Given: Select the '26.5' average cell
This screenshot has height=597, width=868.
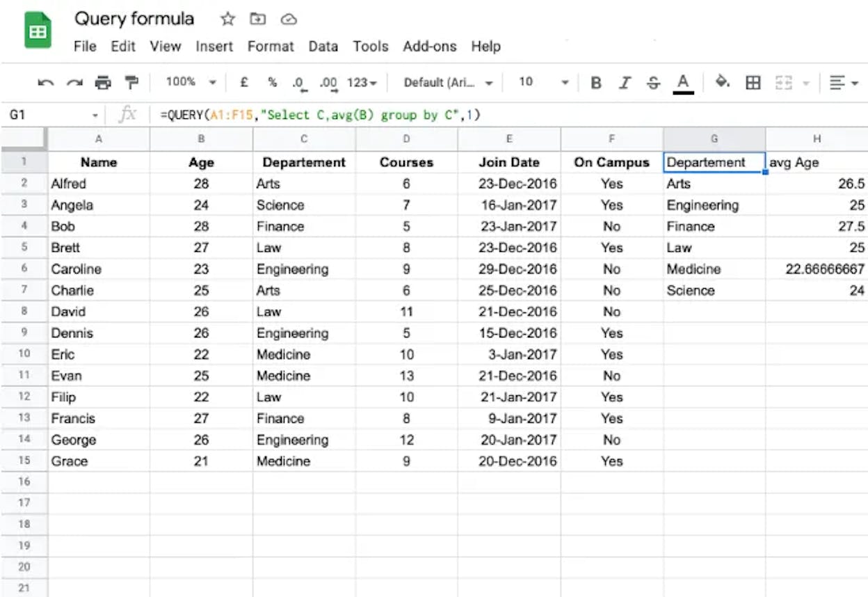Looking at the screenshot, I should [x=817, y=184].
